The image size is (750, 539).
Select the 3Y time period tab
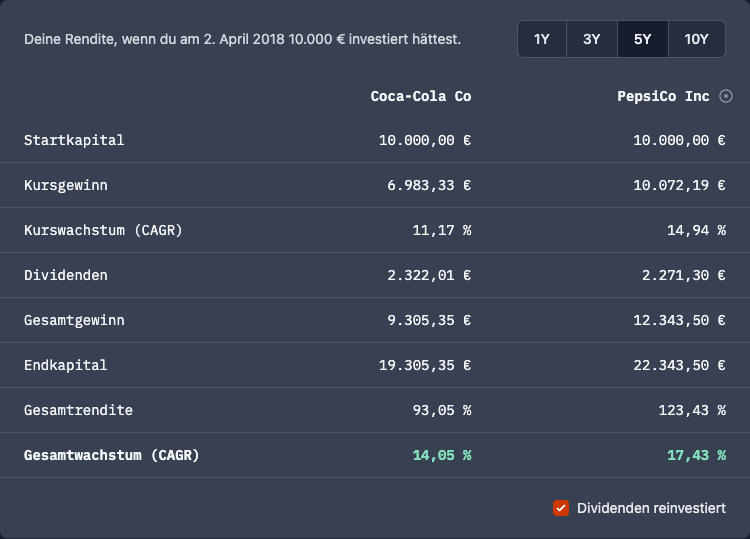pyautogui.click(x=592, y=39)
